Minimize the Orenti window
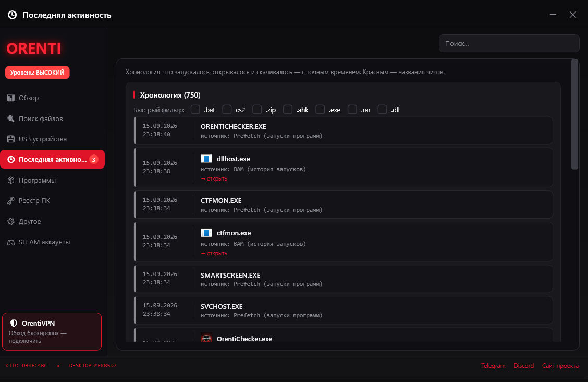 (x=553, y=15)
